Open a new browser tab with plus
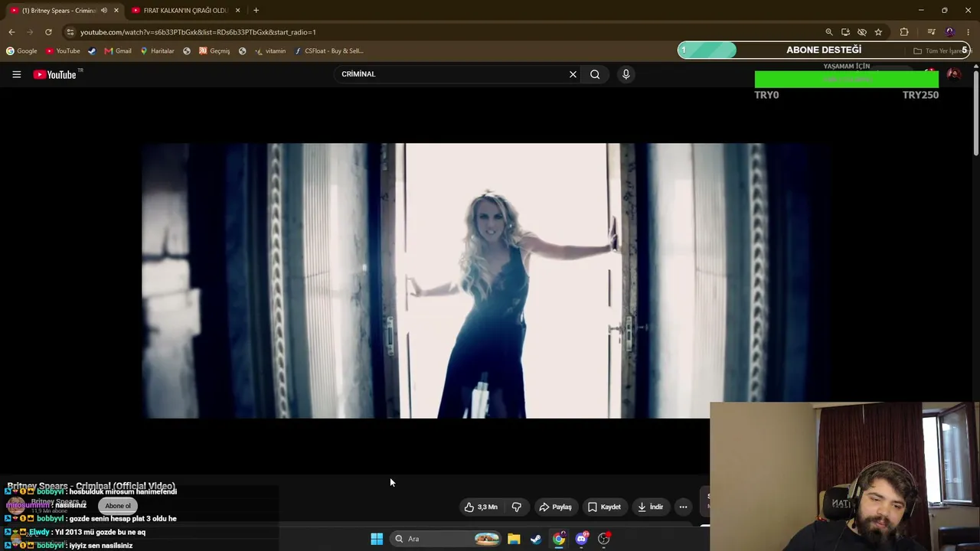 pos(256,10)
